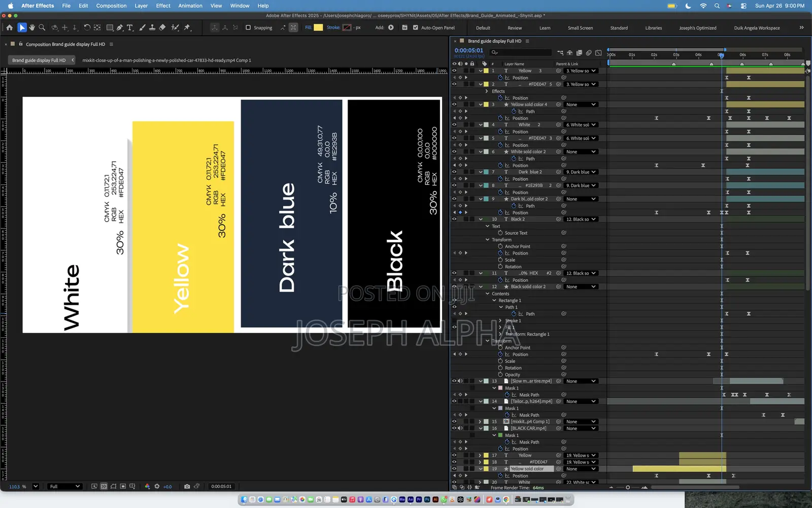Select the Selection (arrow) tool
Screen dimensions: 812x508
[22, 27]
